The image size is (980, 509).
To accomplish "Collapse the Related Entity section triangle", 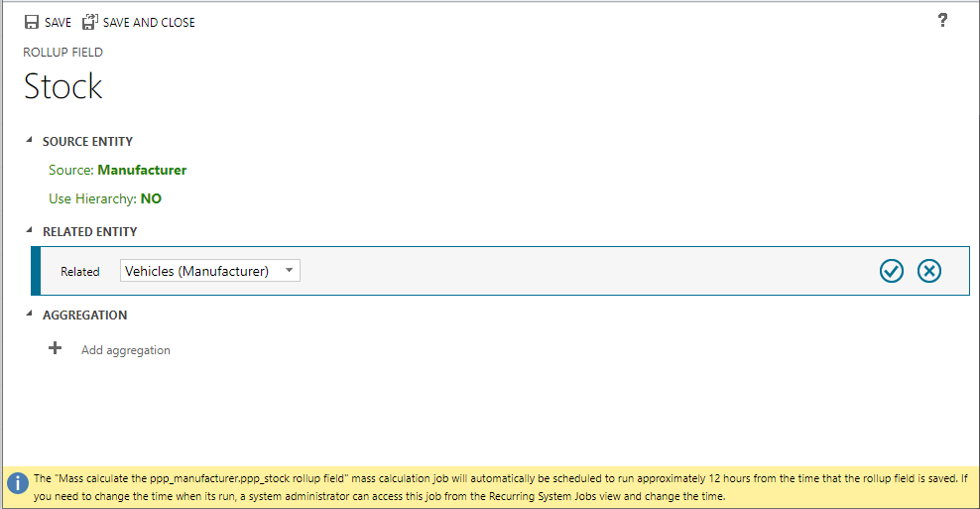I will pyautogui.click(x=29, y=231).
